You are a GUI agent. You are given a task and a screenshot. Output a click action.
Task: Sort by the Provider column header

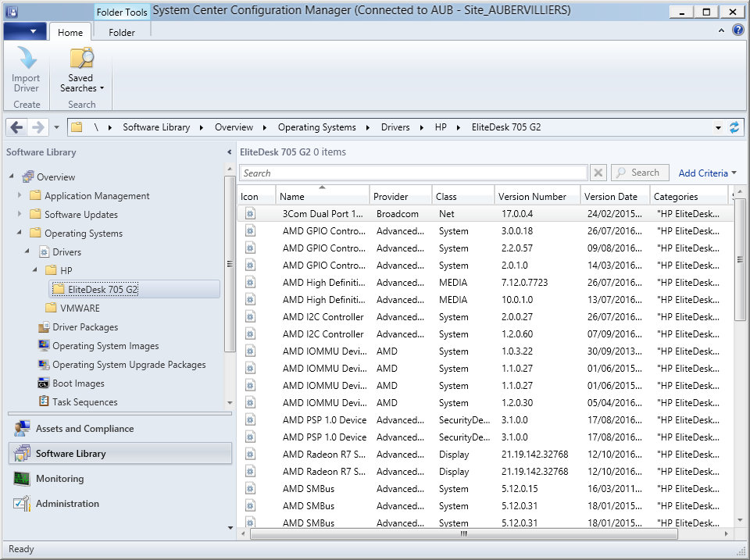click(x=401, y=197)
